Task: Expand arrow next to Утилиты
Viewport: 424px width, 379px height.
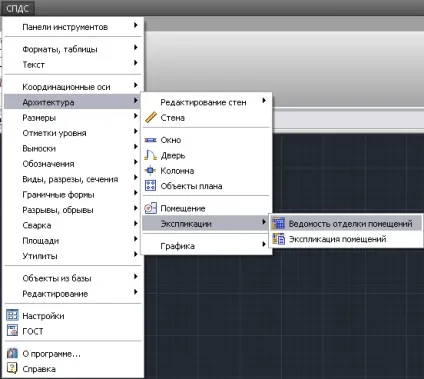Action: point(135,254)
